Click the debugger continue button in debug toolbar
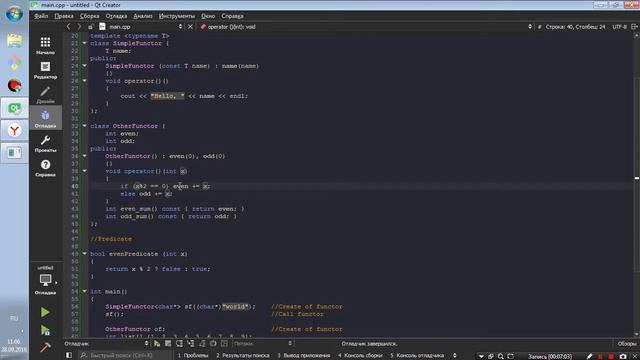Screen dimensions: 640x360 157,344
